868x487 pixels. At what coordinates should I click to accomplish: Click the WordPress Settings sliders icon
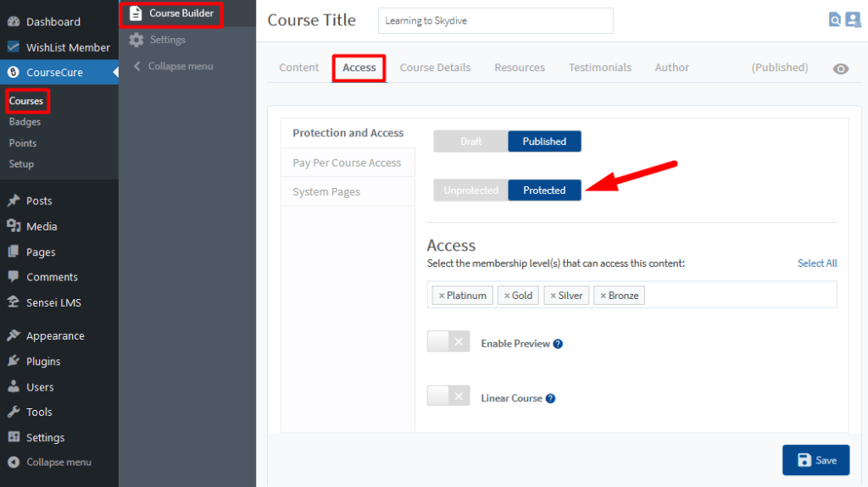coord(14,437)
